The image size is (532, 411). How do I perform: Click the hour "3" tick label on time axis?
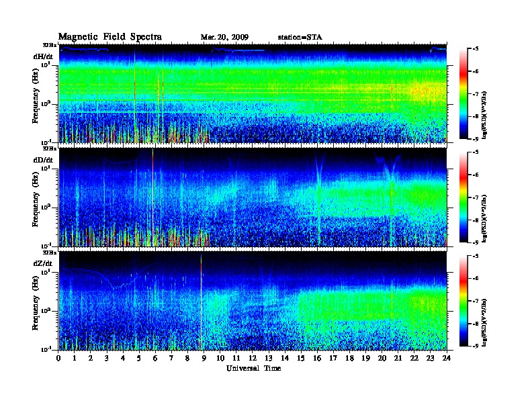pos(107,358)
